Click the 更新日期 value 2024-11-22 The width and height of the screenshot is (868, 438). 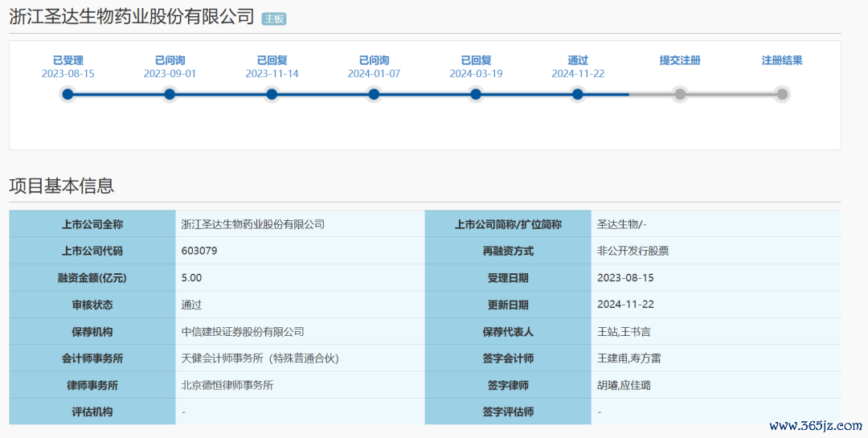click(625, 304)
